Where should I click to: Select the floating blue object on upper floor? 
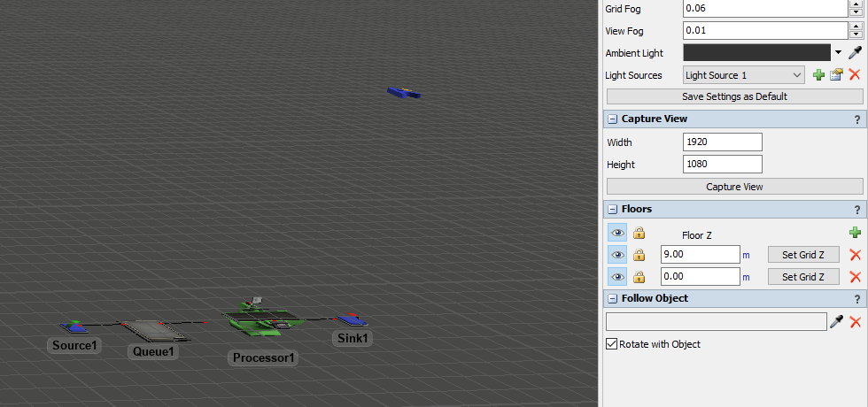click(x=404, y=92)
